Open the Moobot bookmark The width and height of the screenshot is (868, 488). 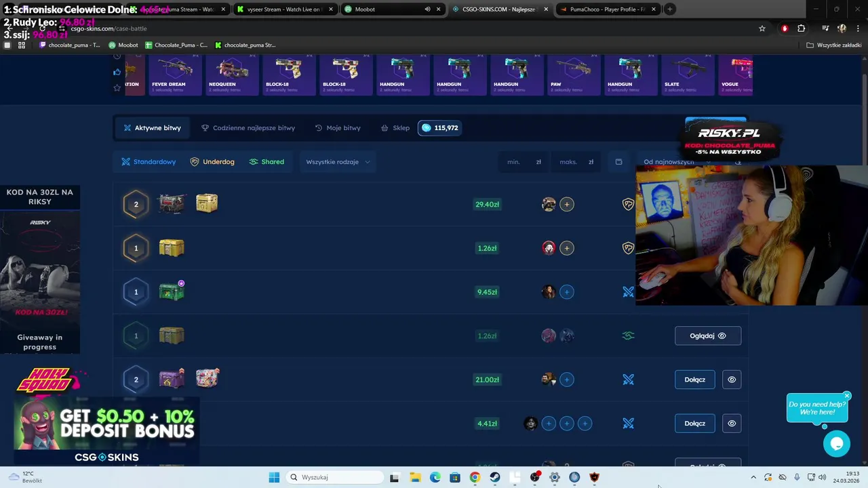[123, 45]
